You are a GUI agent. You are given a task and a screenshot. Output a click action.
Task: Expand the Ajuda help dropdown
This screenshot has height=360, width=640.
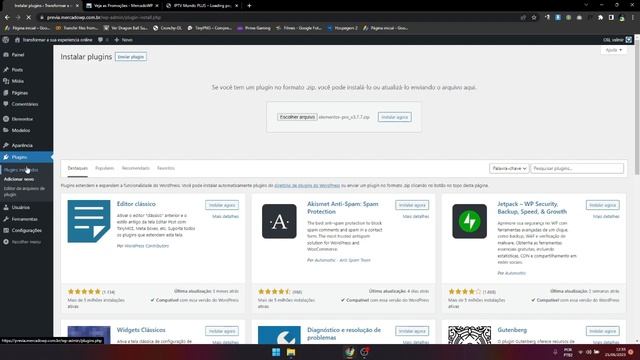pyautogui.click(x=613, y=50)
